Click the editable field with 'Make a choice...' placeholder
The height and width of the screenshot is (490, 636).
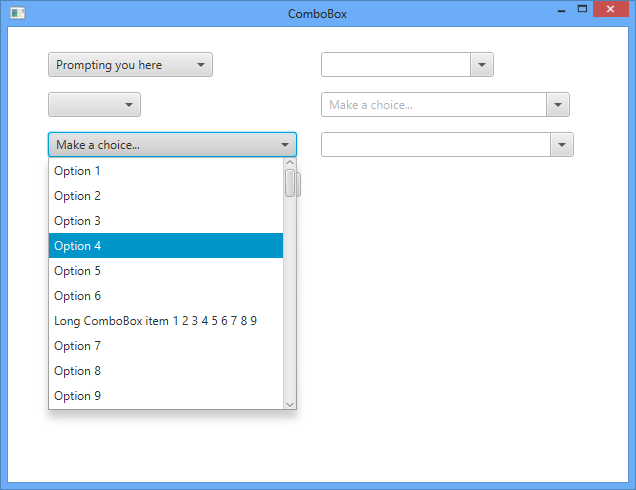(433, 105)
